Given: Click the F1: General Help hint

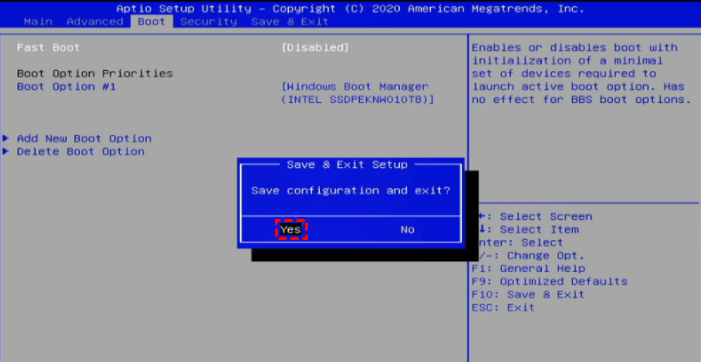Looking at the screenshot, I should [x=528, y=269].
